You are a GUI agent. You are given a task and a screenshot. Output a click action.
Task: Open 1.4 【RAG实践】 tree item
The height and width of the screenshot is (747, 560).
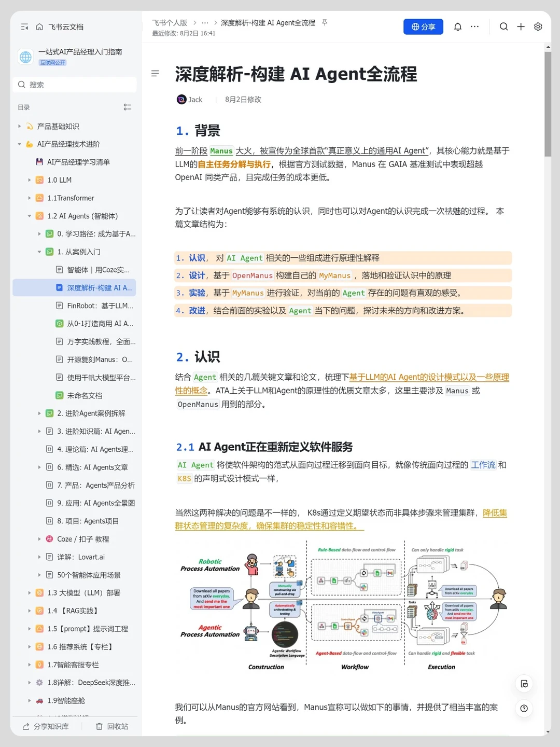[75, 611]
